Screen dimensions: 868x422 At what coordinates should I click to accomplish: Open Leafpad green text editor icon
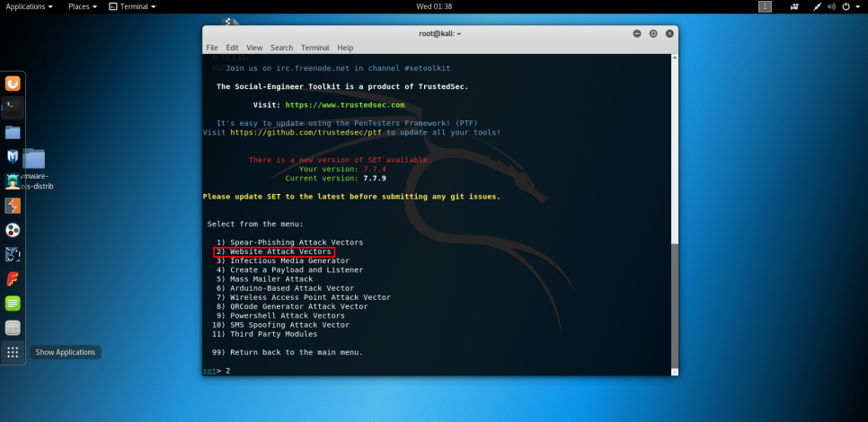[x=13, y=303]
